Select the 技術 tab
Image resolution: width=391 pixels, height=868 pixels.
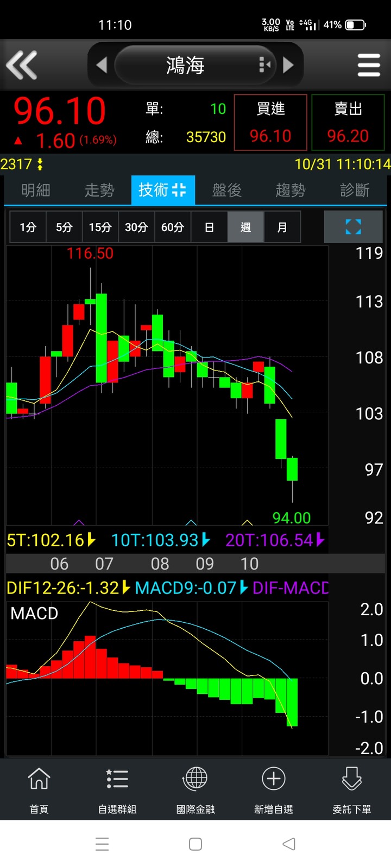click(163, 190)
